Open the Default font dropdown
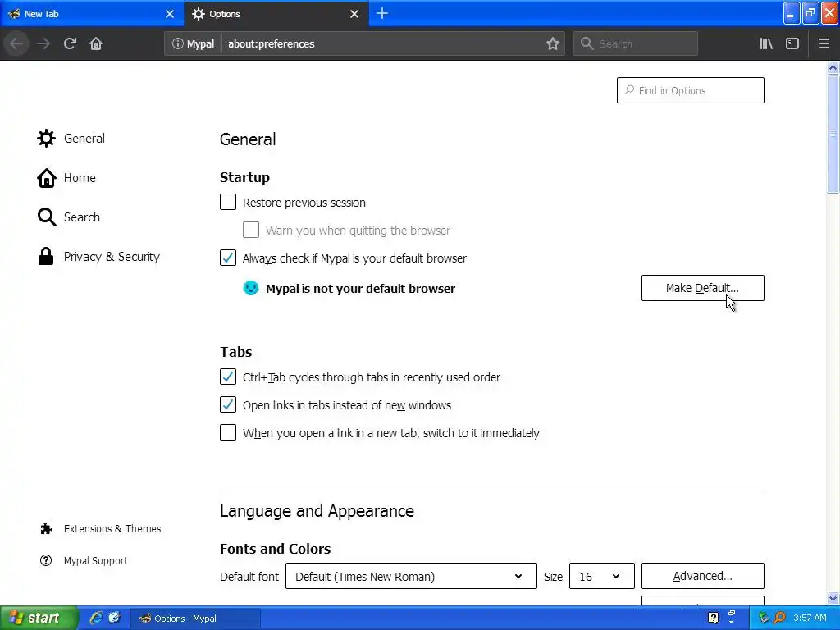This screenshot has height=630, width=840. click(411, 576)
